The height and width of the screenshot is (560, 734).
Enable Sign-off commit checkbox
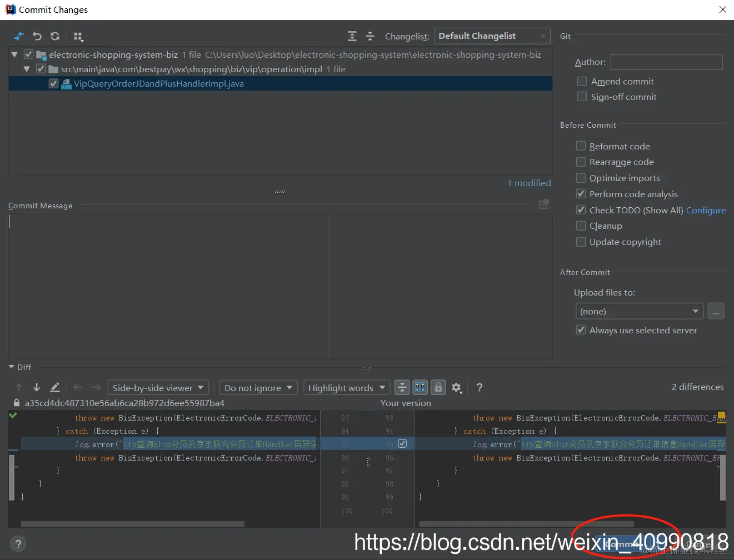[x=582, y=97]
